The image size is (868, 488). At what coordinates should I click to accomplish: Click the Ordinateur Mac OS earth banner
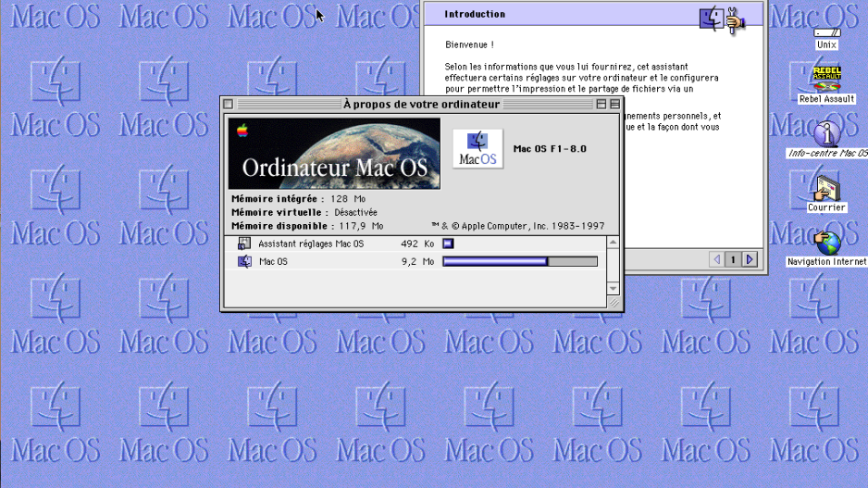click(334, 154)
